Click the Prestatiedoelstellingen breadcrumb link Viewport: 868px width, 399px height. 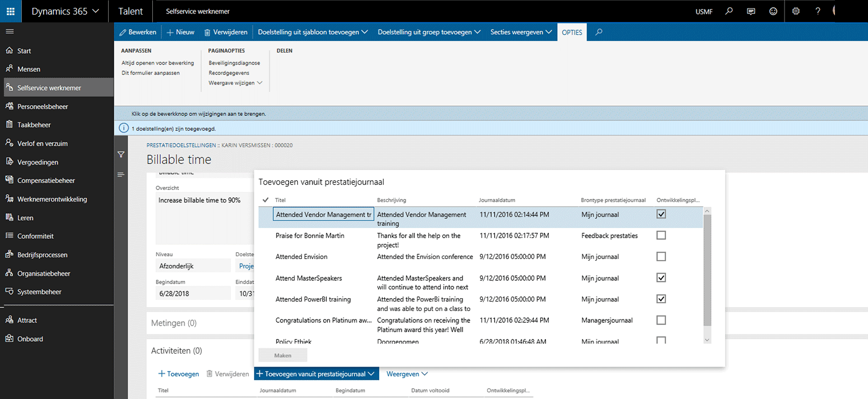tap(181, 145)
